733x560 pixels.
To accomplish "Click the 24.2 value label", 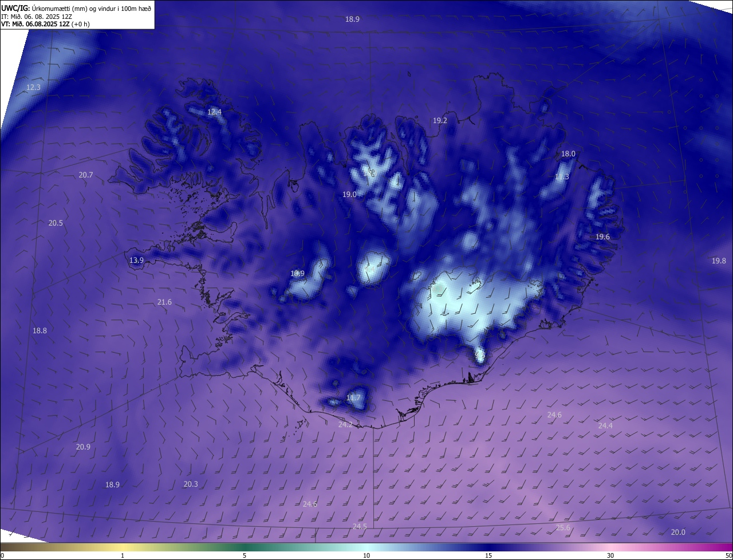I will tap(345, 425).
